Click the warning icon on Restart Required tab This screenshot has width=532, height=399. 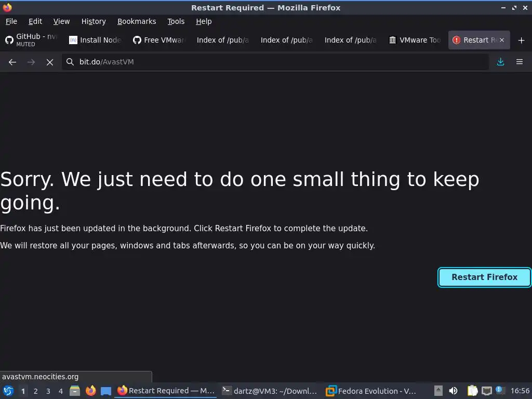coord(456,40)
